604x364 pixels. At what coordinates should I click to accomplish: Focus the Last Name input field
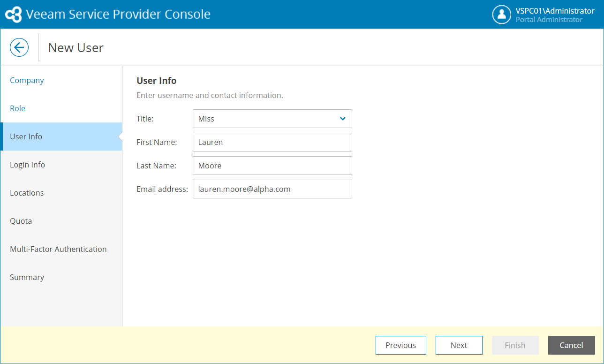(x=272, y=166)
